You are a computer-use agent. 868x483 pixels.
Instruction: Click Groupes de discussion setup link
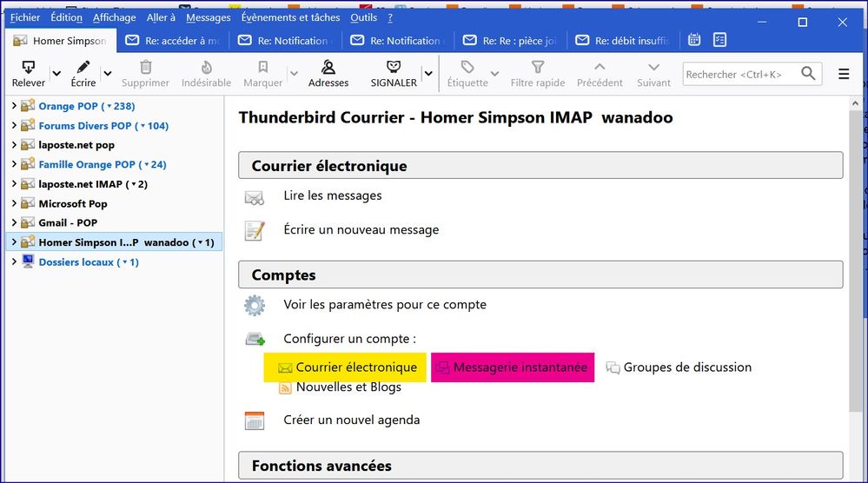(687, 367)
